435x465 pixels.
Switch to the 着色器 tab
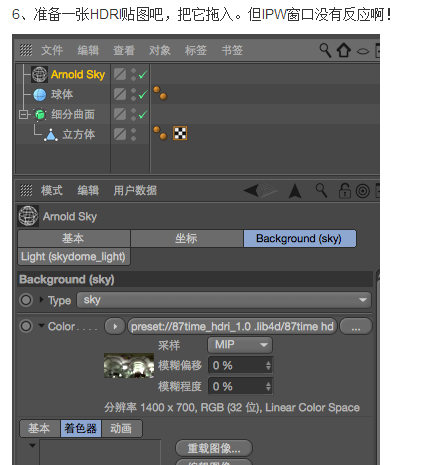click(x=81, y=428)
